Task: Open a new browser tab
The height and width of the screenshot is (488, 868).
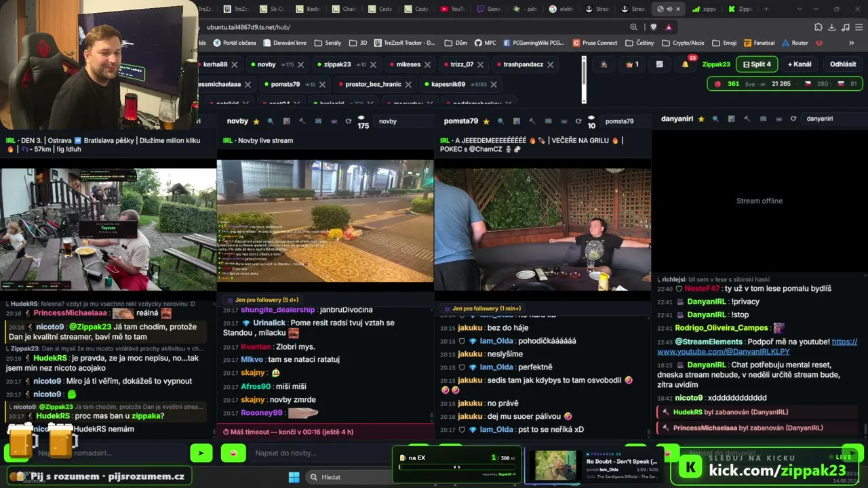Action: tap(766, 9)
